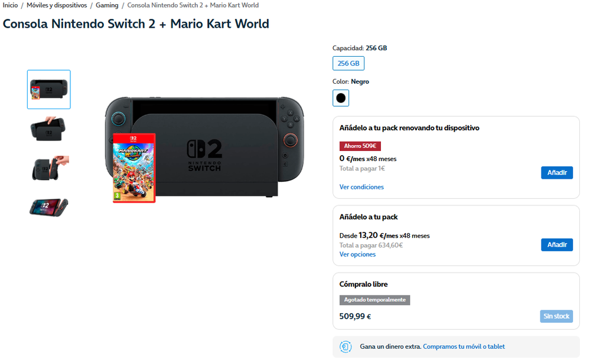590x364 pixels.
Task: Expand Ver opciones link
Action: (357, 254)
